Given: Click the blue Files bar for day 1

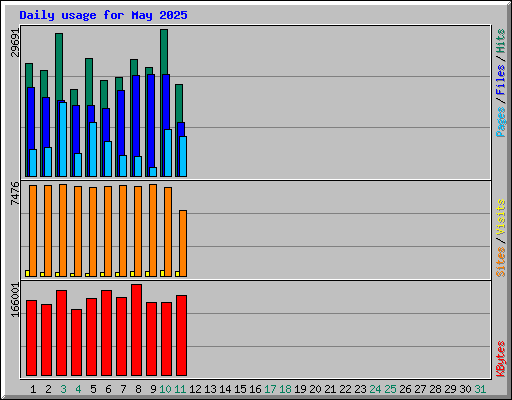Looking at the screenshot, I should [31, 118].
